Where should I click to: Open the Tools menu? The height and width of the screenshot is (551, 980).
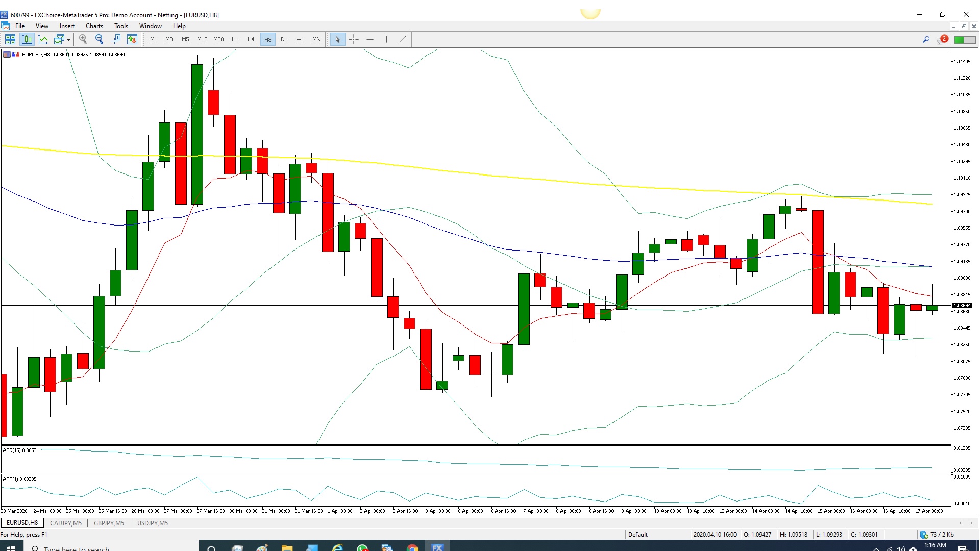pos(121,26)
